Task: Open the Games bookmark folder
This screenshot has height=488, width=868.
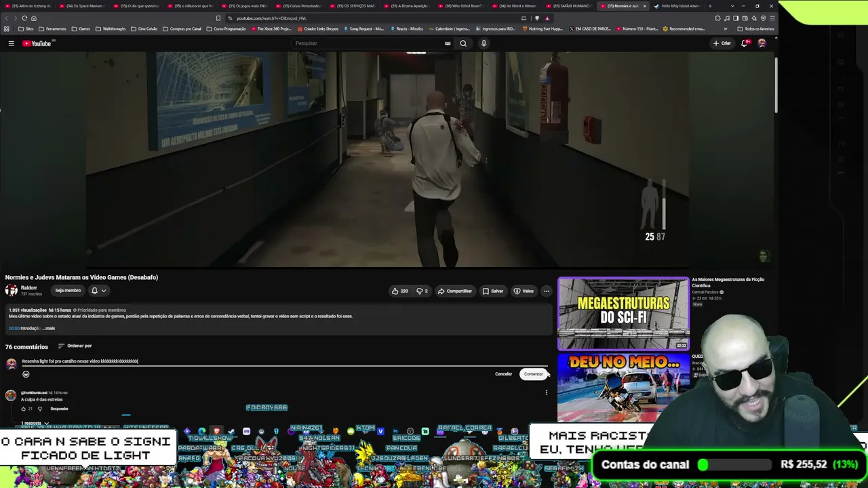Action: pos(81,29)
